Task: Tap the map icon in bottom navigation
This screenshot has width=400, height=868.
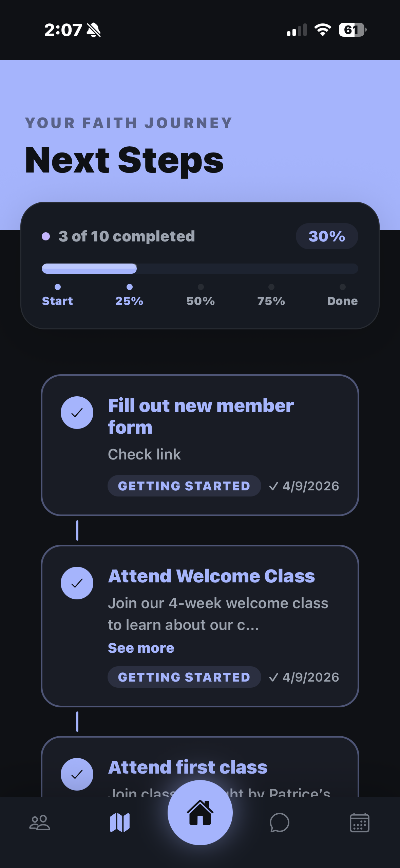Action: [x=120, y=823]
